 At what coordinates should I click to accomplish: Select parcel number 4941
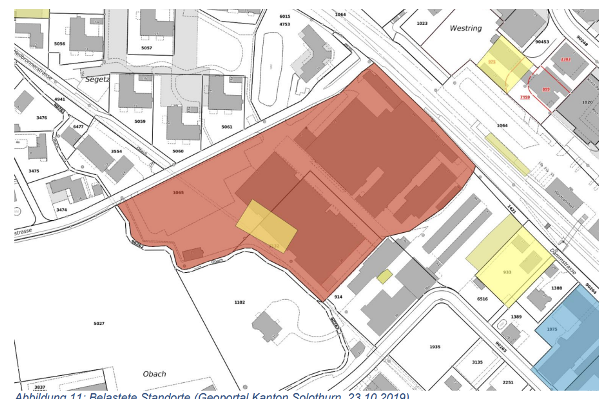(x=60, y=99)
